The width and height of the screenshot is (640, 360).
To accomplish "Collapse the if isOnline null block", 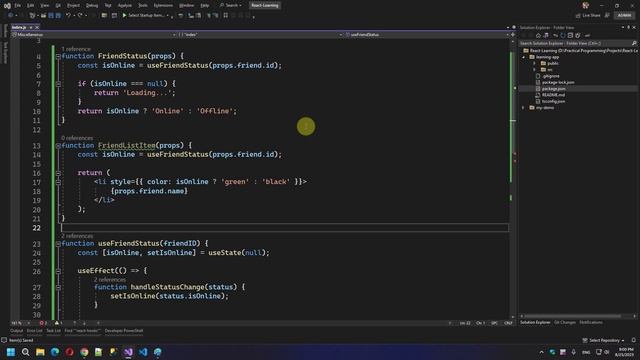I will point(58,84).
